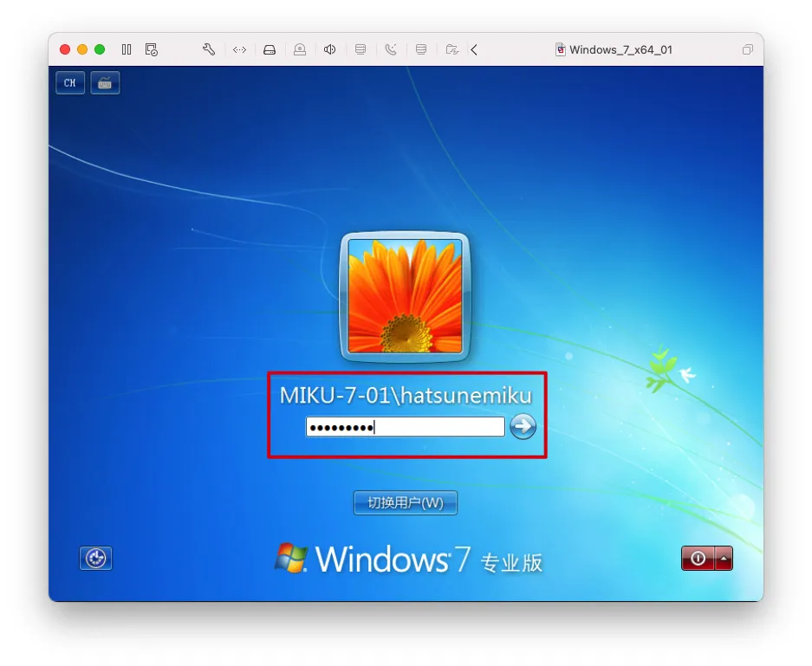Screen dimensions: 812x666
Task: Minimize the VM window with yellow button
Action: 82,49
